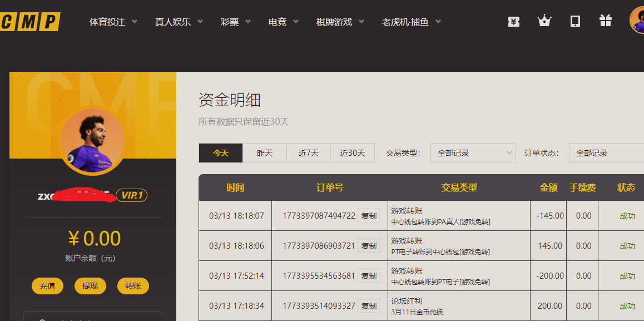644x321 pixels.
Task: Open the yen voucher icon in the header
Action: tap(513, 21)
